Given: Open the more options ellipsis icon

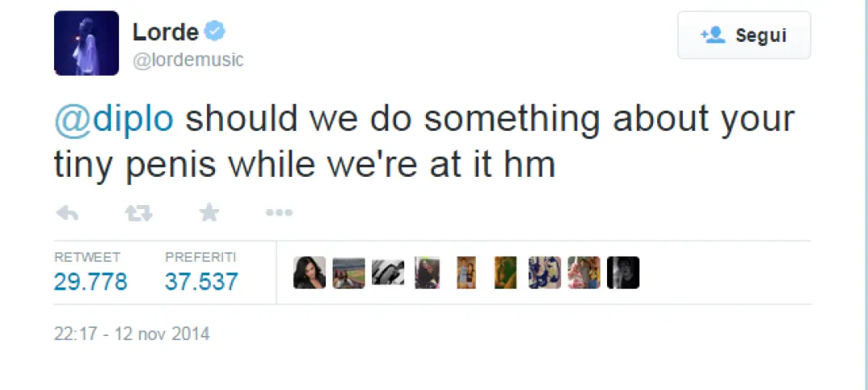Looking at the screenshot, I should [279, 212].
